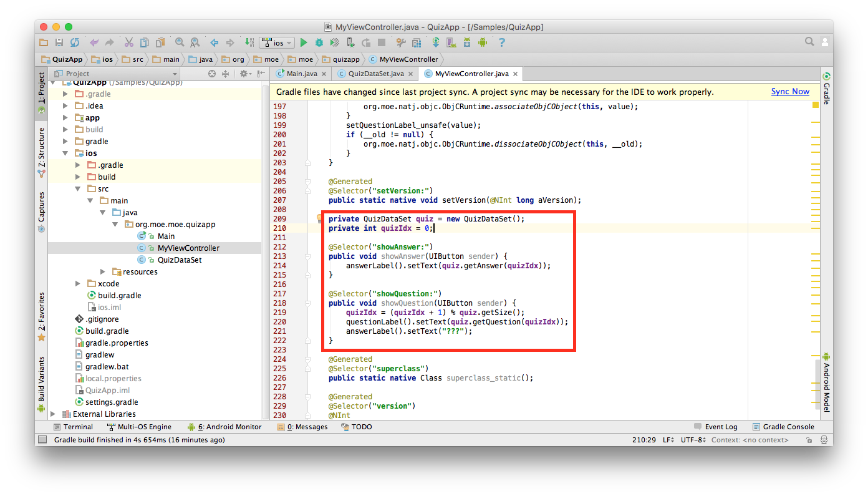Click the Sync Gradle project icon
Viewport: 868px width, 496px height.
coord(436,42)
